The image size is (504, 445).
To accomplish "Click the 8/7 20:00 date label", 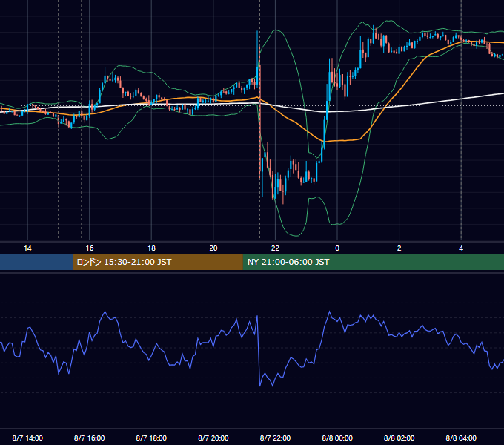I will pos(213,438).
